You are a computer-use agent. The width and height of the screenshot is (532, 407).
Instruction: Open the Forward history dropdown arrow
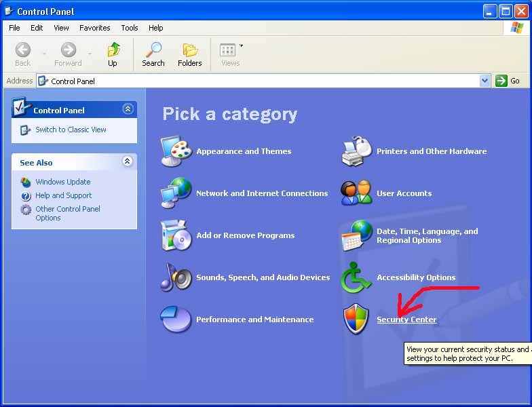(90, 53)
